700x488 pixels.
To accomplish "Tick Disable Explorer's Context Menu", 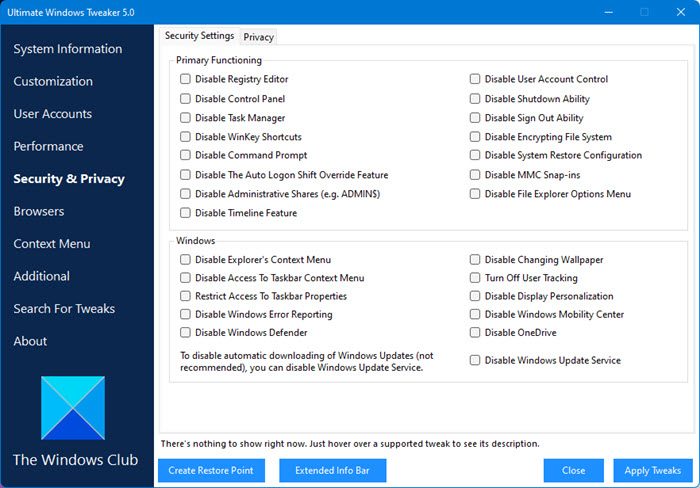I will [185, 259].
